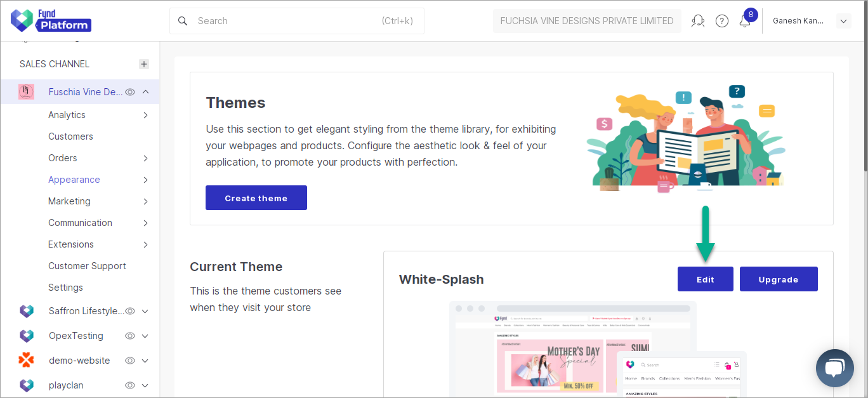Expand the Saffron Lifestyle channel chevron

pos(145,311)
